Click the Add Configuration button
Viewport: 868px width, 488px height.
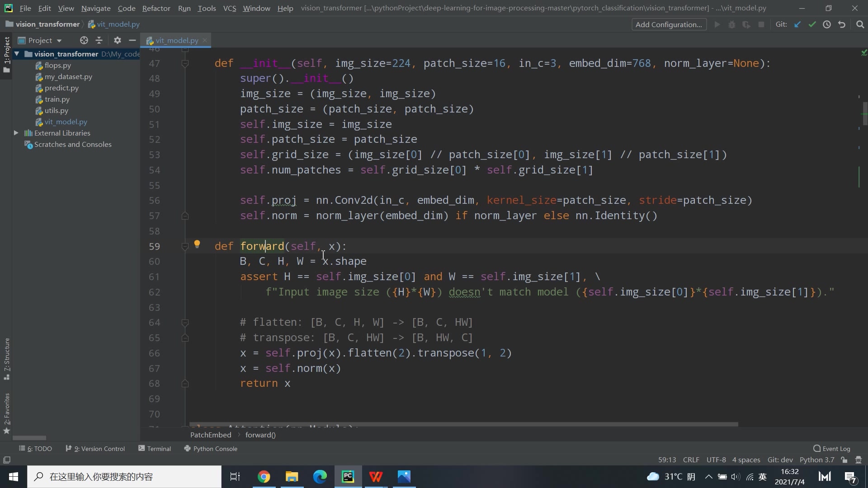tap(669, 24)
